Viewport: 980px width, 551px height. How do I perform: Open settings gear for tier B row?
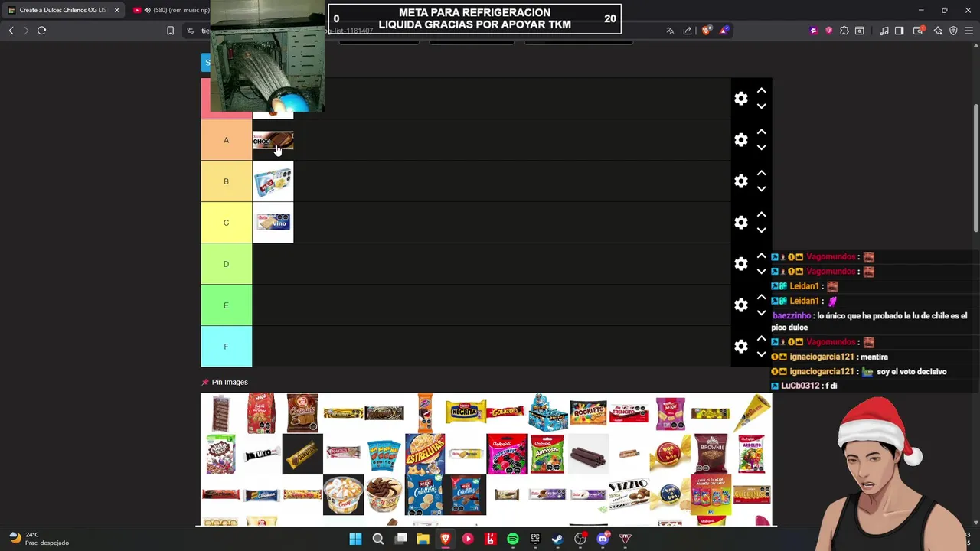coord(740,181)
